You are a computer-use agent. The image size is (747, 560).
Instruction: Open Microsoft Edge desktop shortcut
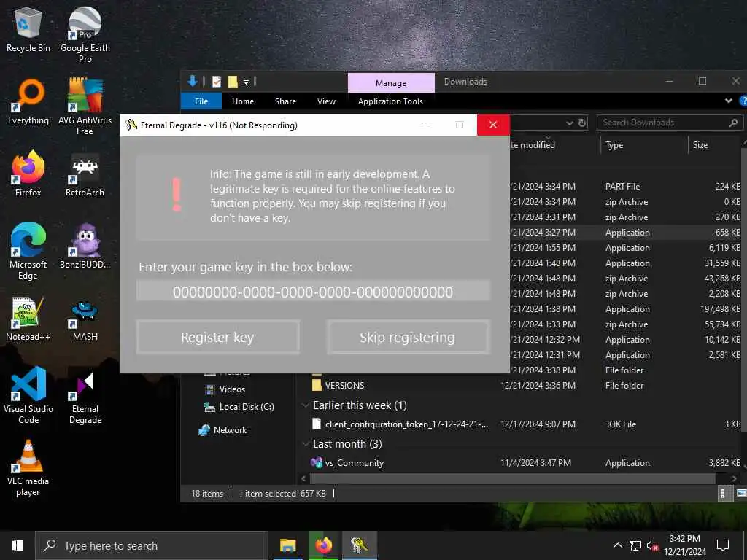pyautogui.click(x=28, y=251)
